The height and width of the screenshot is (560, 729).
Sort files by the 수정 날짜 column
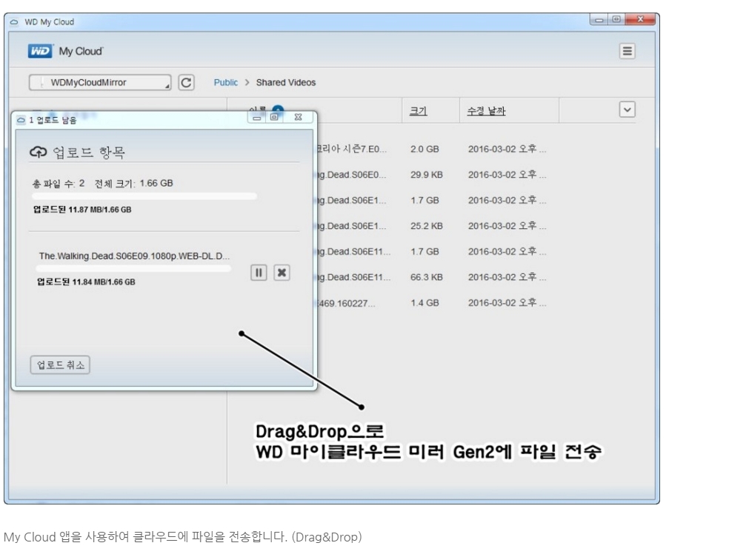486,110
